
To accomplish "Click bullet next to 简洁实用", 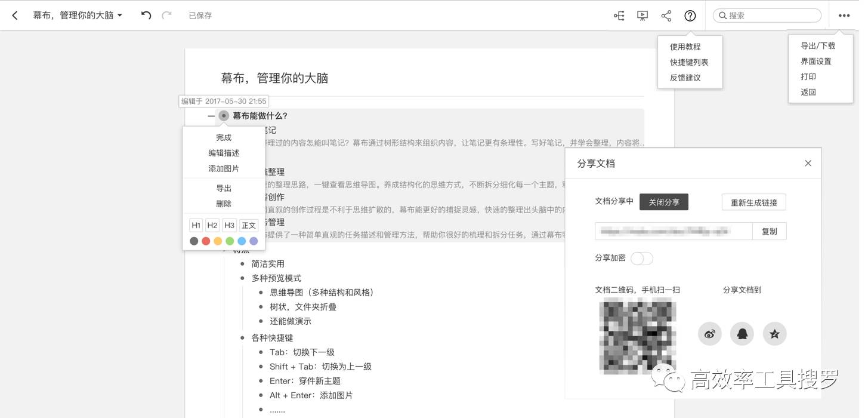I will point(242,263).
